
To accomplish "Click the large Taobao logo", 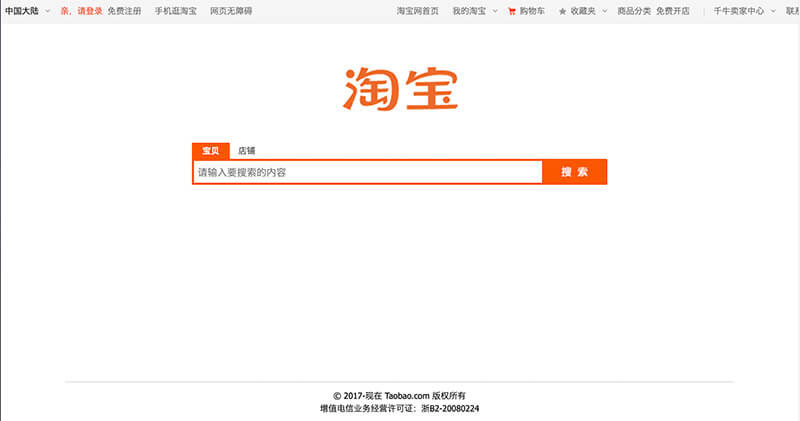I will pos(400,89).
